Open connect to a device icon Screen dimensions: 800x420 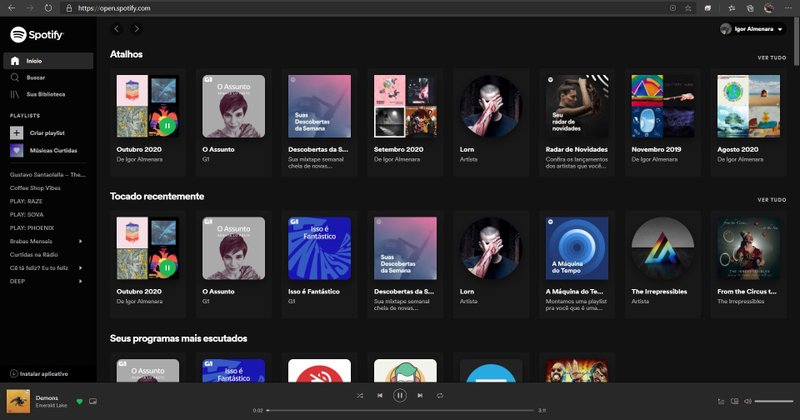(x=734, y=402)
